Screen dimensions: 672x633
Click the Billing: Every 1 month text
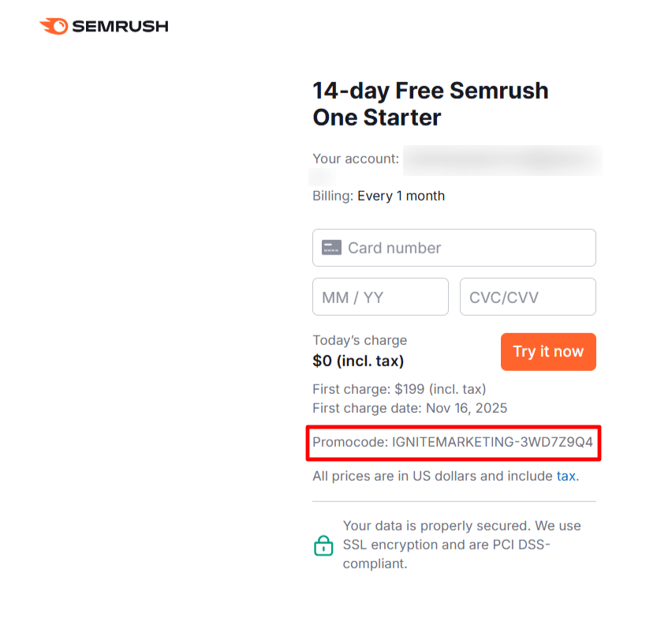pyautogui.click(x=379, y=195)
